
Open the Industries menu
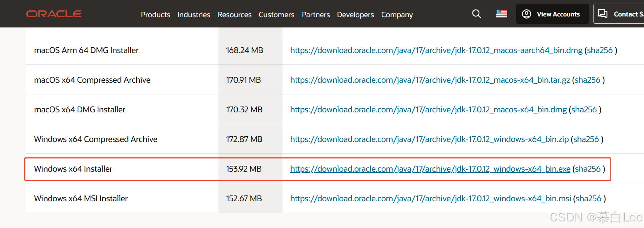click(194, 15)
